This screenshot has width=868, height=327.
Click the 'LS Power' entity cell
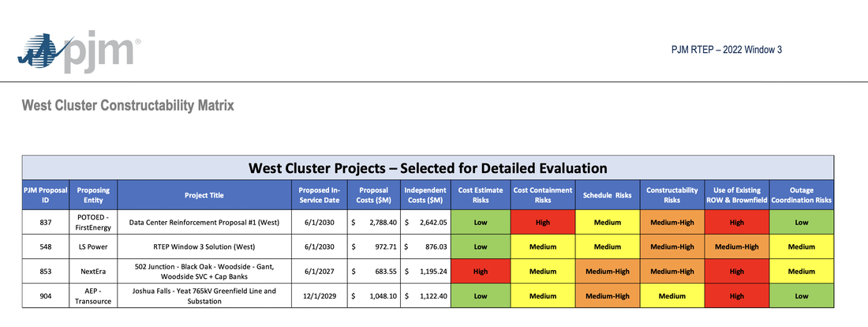click(x=94, y=246)
